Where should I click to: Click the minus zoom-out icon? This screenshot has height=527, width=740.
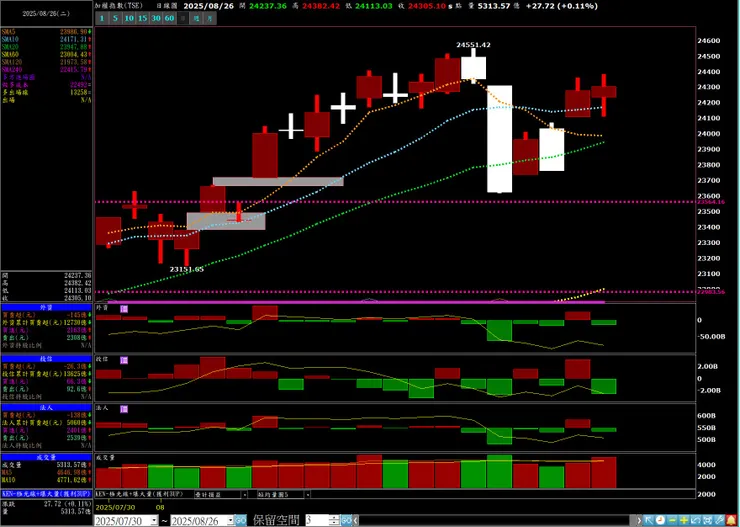(x=673, y=520)
